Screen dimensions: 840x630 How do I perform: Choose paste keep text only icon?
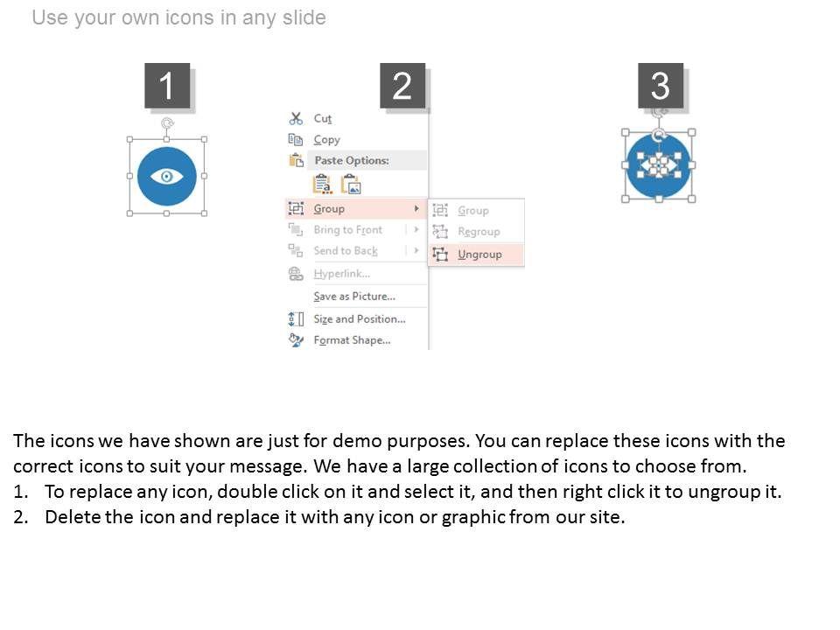click(322, 185)
